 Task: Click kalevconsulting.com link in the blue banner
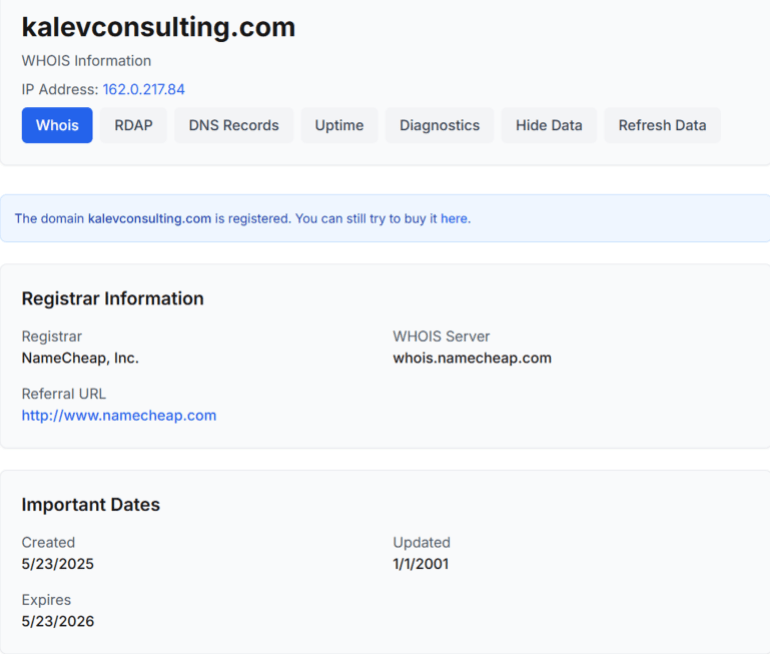pyautogui.click(x=149, y=218)
